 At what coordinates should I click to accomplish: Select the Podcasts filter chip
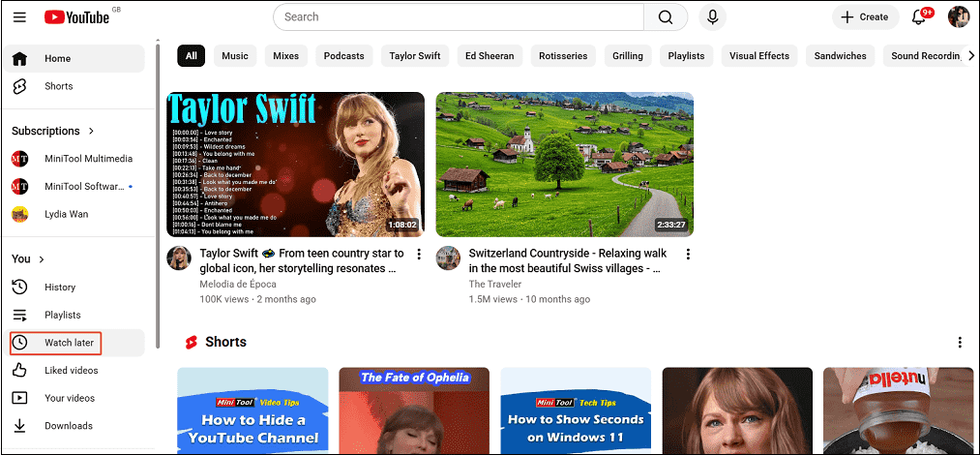[343, 55]
